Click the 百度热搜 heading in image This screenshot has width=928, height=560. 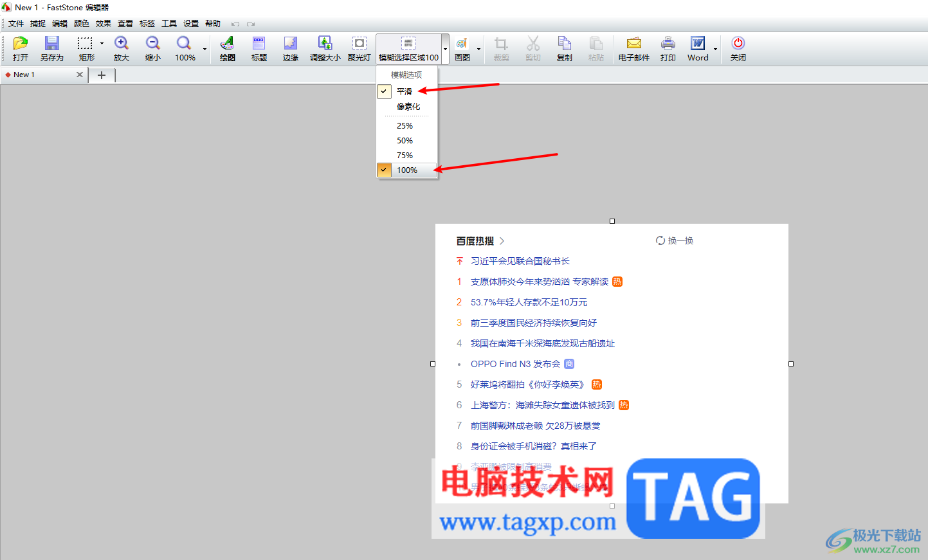pos(475,241)
